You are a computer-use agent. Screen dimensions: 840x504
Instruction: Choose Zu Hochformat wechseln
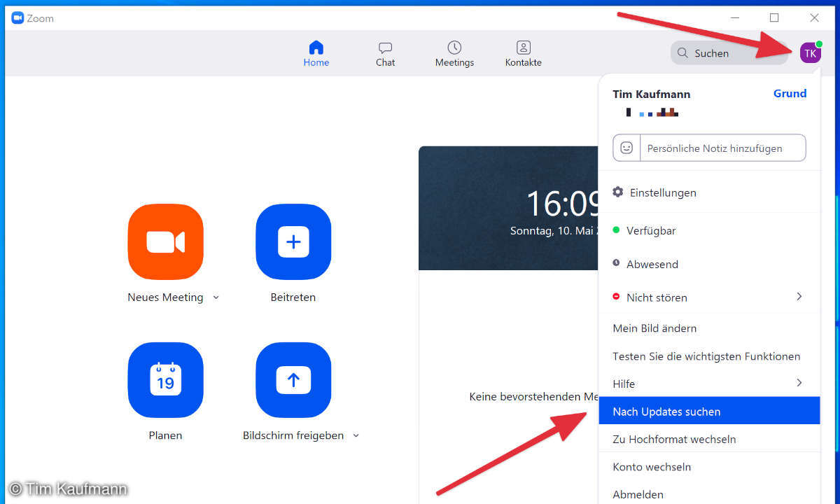tap(709, 439)
